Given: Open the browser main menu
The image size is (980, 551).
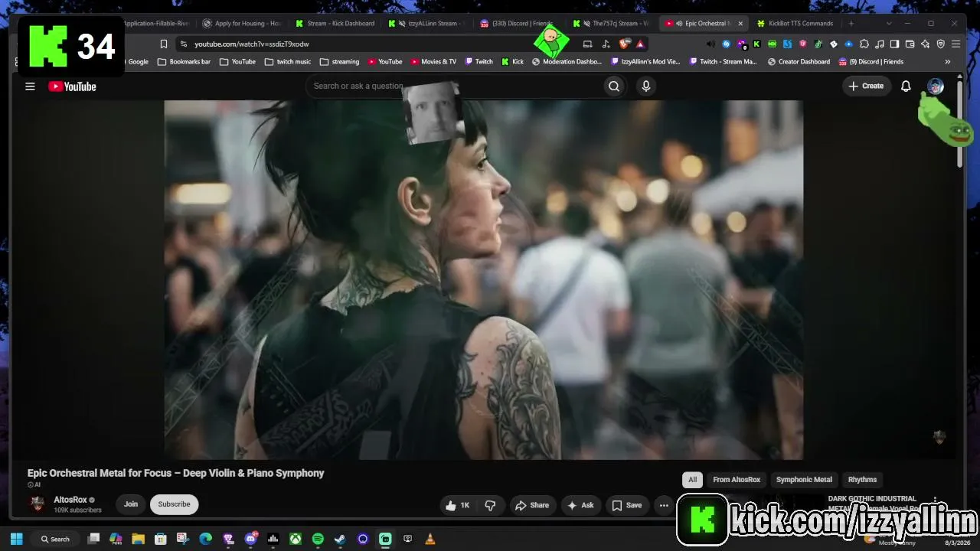Looking at the screenshot, I should coord(956,44).
